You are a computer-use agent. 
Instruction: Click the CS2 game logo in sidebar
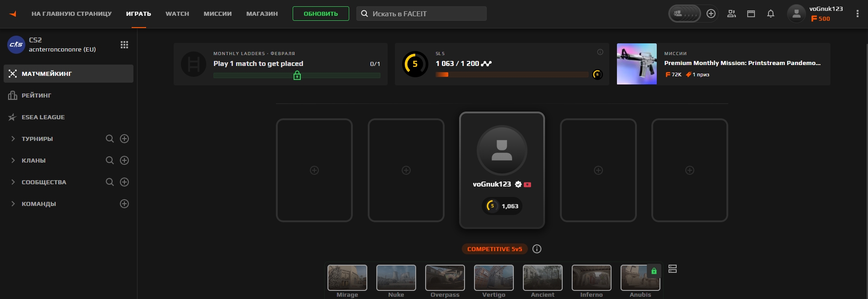coord(16,44)
